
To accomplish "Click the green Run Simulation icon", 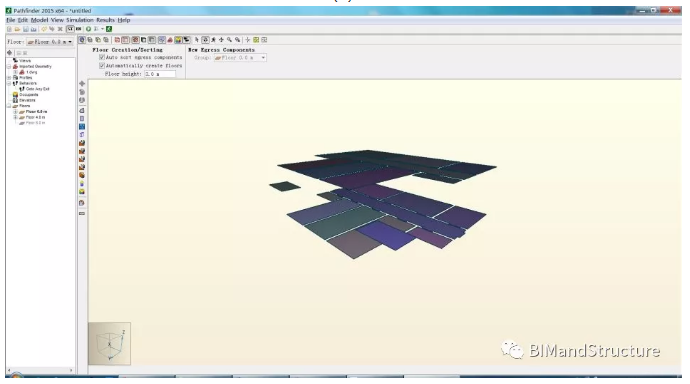I will click(88, 29).
